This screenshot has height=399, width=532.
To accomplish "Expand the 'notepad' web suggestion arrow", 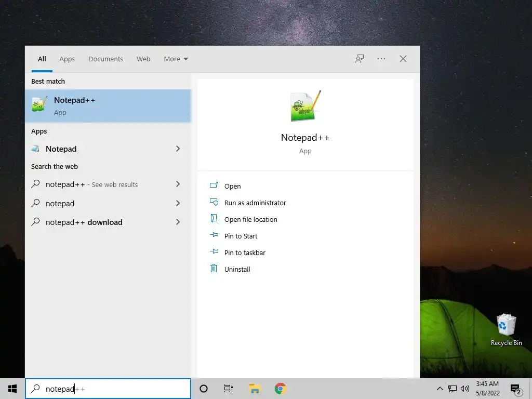I will click(x=178, y=203).
